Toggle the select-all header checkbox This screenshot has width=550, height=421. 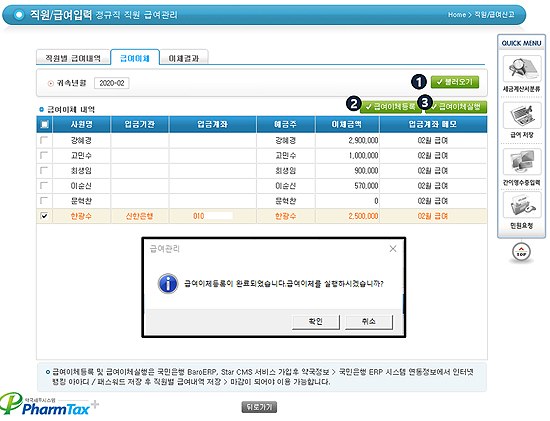pos(45,124)
